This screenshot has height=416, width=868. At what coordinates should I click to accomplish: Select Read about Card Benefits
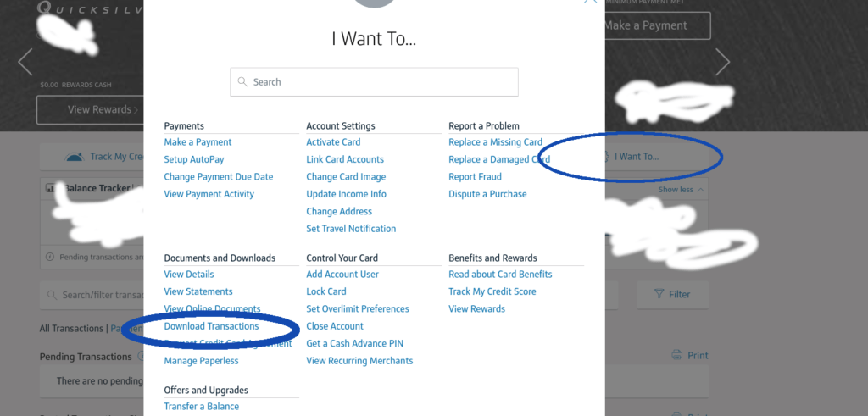point(500,275)
